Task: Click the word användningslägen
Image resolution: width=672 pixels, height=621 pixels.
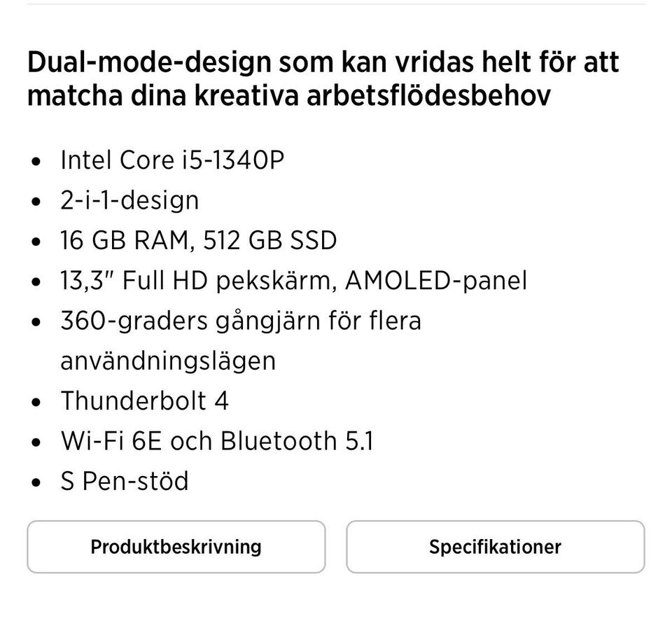Action: tap(168, 361)
